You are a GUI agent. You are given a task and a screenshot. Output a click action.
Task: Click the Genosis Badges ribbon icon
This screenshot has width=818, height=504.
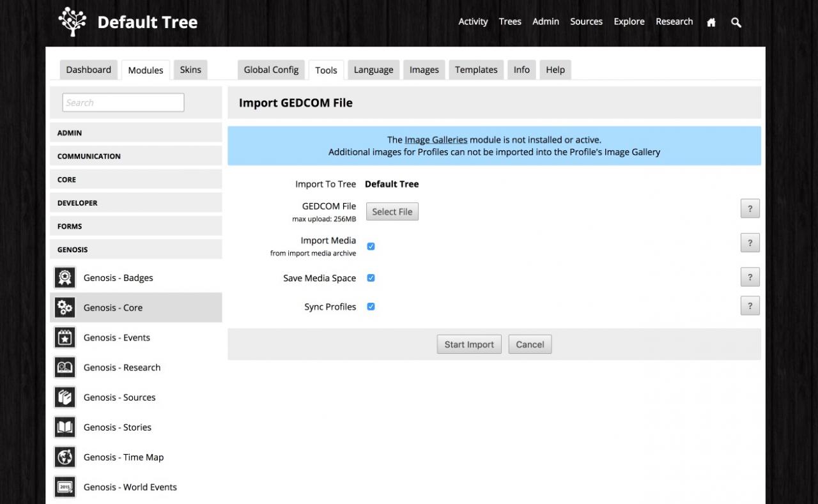(x=65, y=278)
